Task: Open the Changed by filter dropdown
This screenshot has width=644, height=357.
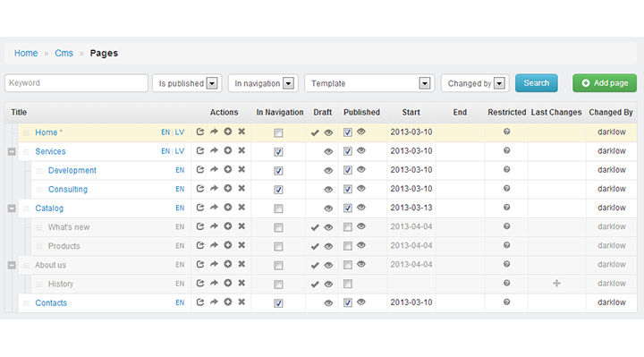Action: (x=475, y=83)
